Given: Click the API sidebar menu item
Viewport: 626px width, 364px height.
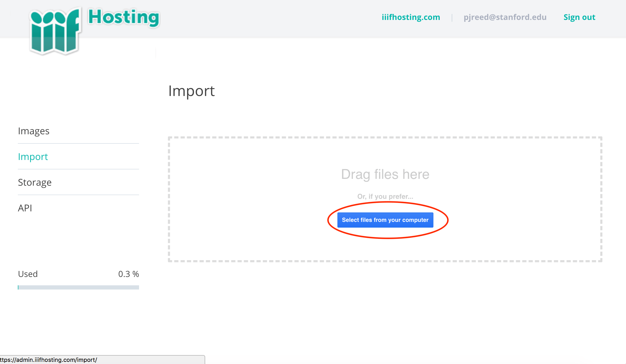Looking at the screenshot, I should (25, 207).
